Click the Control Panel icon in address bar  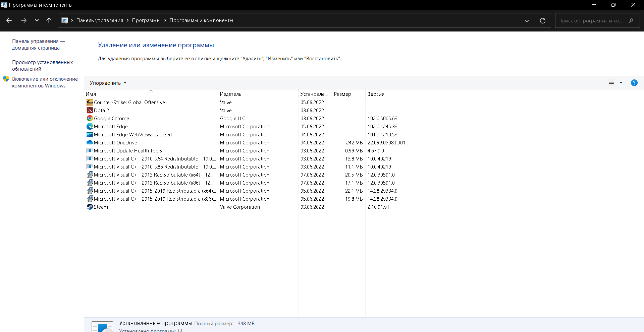[65, 20]
